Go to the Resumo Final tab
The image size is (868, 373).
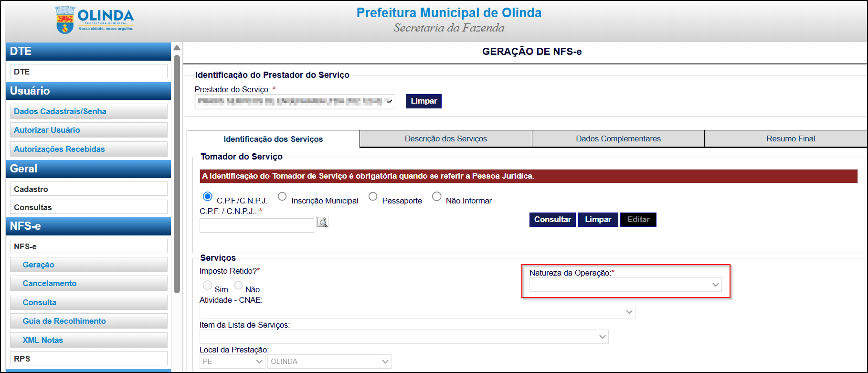[790, 139]
